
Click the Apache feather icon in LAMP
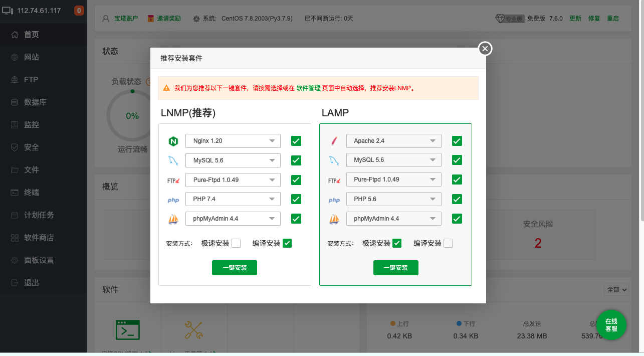coord(334,141)
